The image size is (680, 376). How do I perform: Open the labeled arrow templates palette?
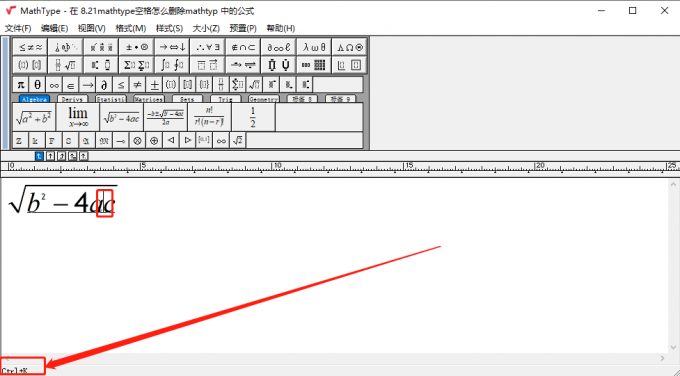[x=243, y=65]
